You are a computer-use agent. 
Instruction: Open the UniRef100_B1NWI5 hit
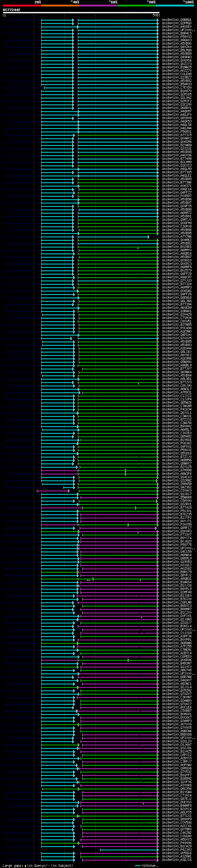tap(177, 67)
